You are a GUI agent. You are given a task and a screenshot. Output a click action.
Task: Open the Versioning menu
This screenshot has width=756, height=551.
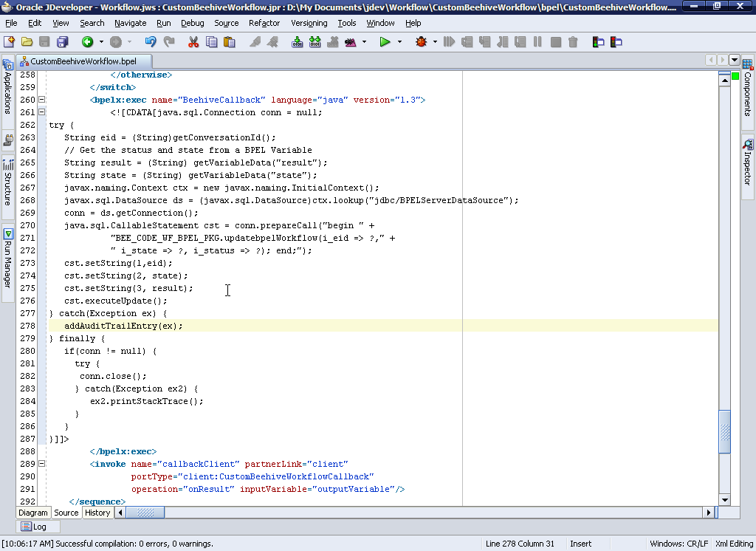[x=309, y=23]
